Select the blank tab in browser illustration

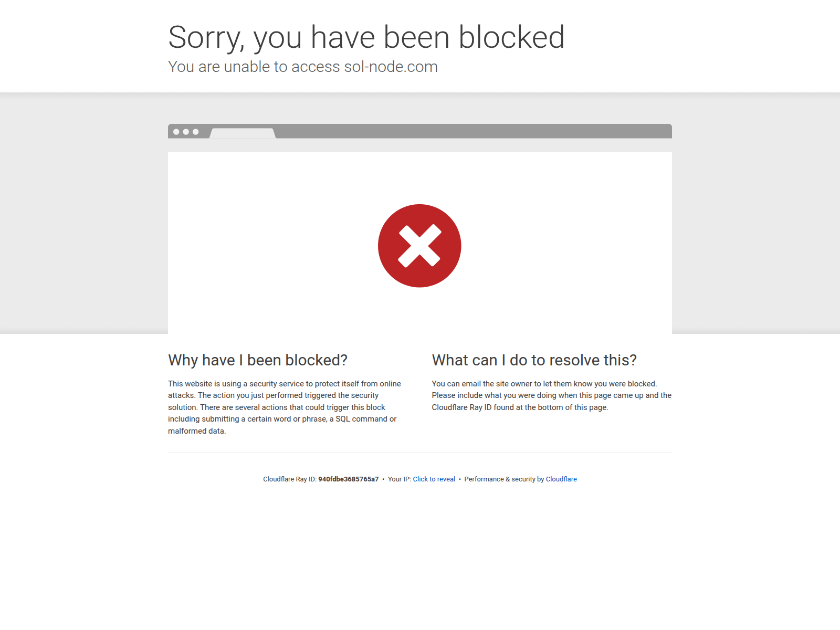[243, 133]
